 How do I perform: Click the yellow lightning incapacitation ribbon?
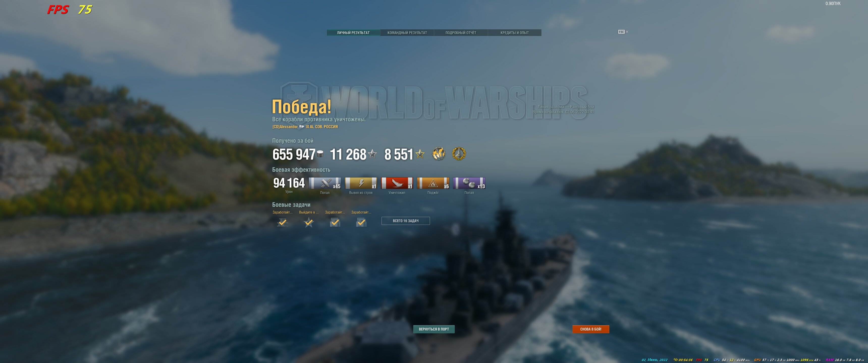click(361, 183)
